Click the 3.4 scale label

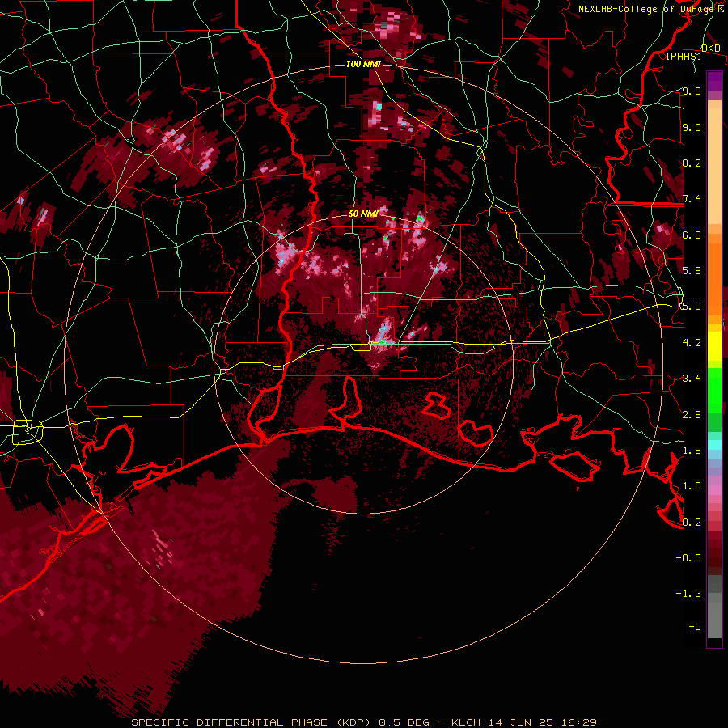click(692, 378)
